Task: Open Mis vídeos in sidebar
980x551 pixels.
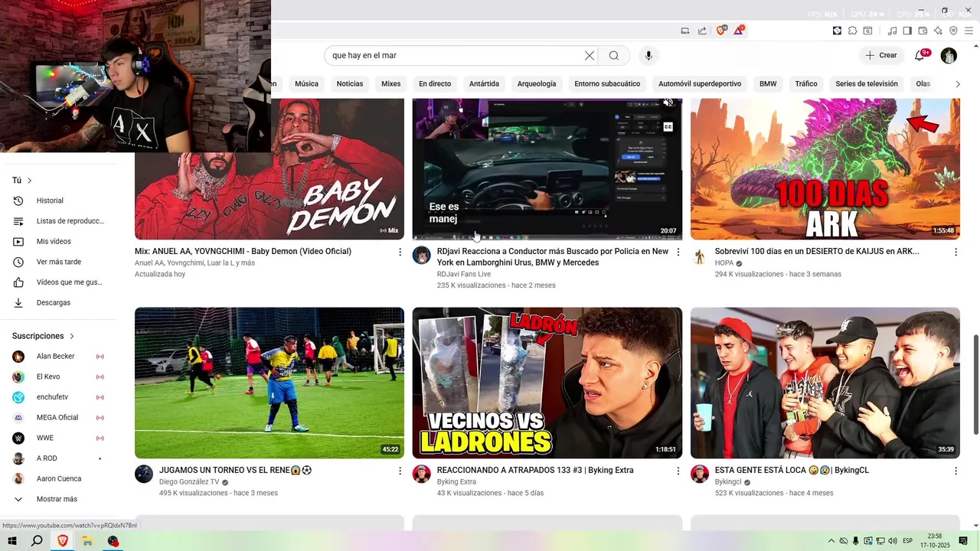Action: [58, 241]
